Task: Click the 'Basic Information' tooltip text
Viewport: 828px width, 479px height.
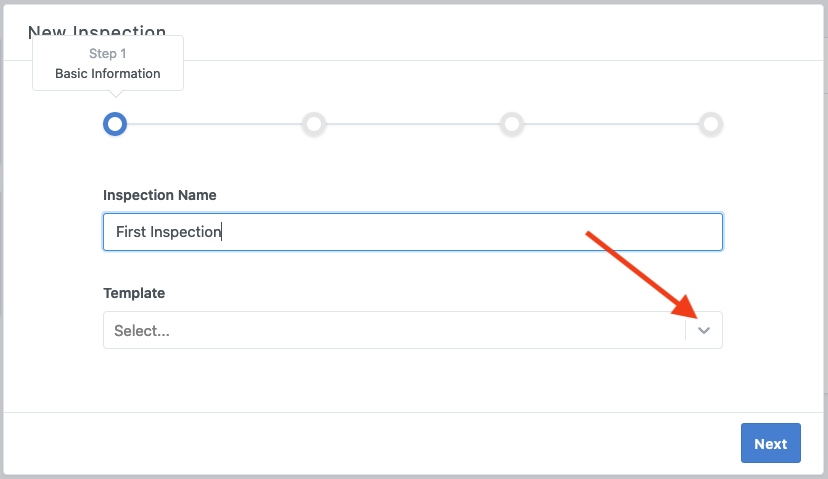Action: (x=107, y=74)
